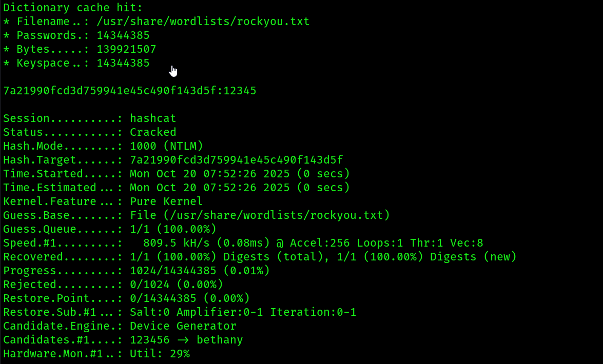Click the Hardware.Mon.#1 Util 29% value
Image resolution: width=603 pixels, height=364 pixels.
[x=160, y=354]
